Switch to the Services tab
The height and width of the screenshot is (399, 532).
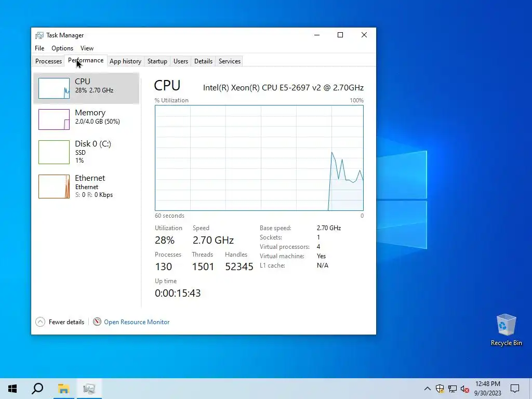point(229,61)
